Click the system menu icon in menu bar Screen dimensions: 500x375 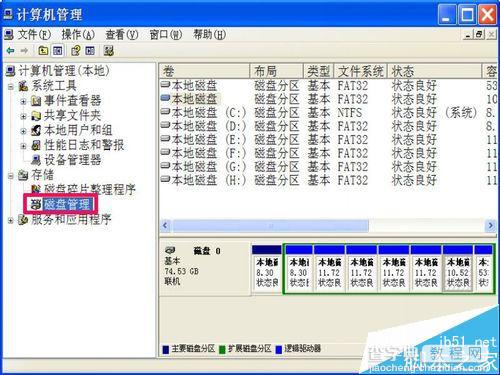click(x=9, y=34)
